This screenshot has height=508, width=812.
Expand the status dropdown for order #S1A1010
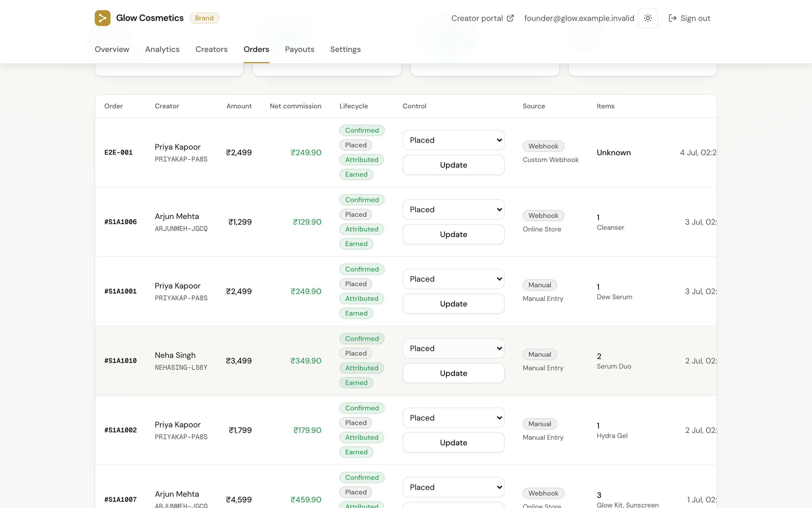point(453,349)
